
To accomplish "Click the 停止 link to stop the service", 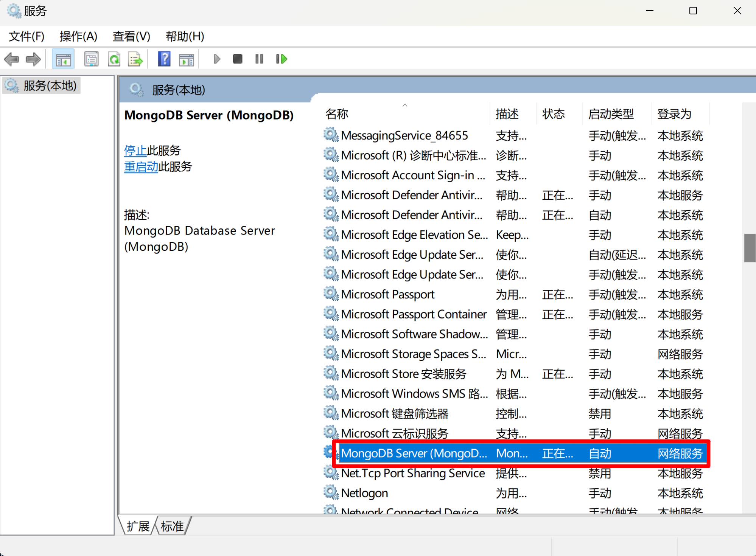I will tap(135, 151).
